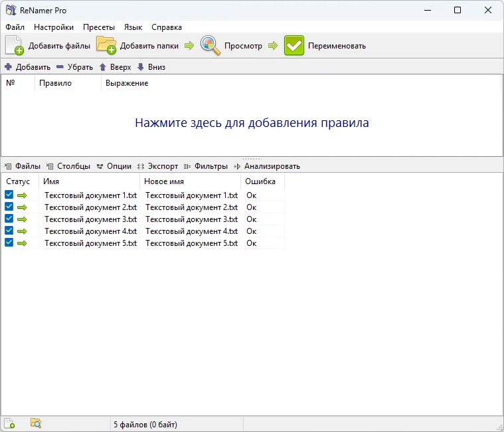Screen dimensions: 504x432
Task: Click the Add Folders (Добавить папки) folder icon
Action: coord(106,46)
